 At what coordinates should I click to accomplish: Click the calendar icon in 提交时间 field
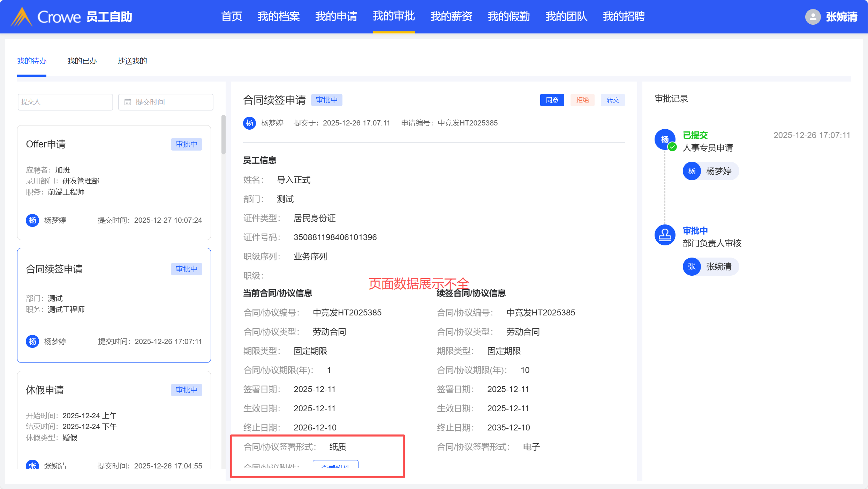pos(128,102)
